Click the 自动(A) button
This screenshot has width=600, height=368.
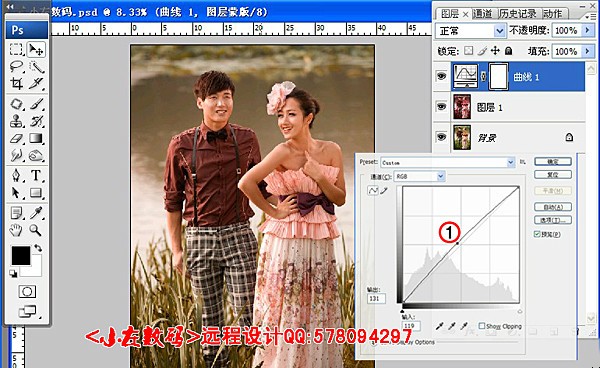553,207
